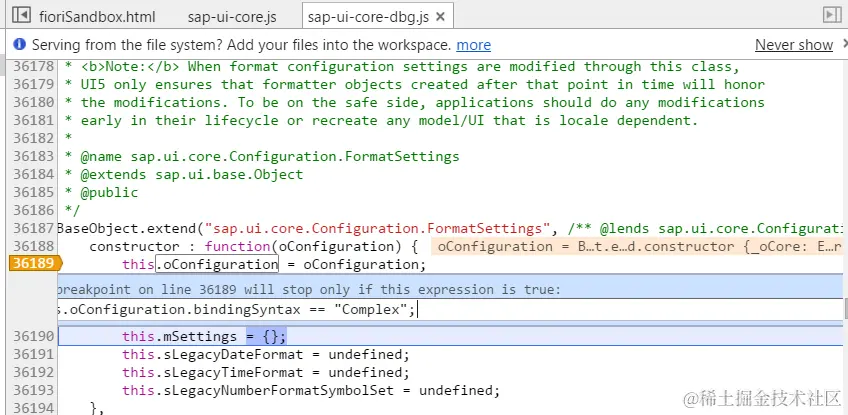Set breakpoint on line number 36187

point(34,228)
